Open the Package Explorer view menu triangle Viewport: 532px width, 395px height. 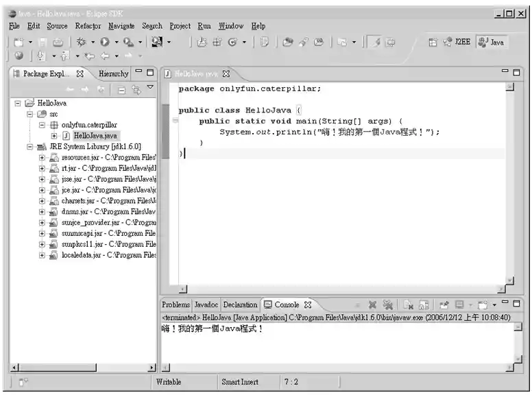(x=150, y=87)
